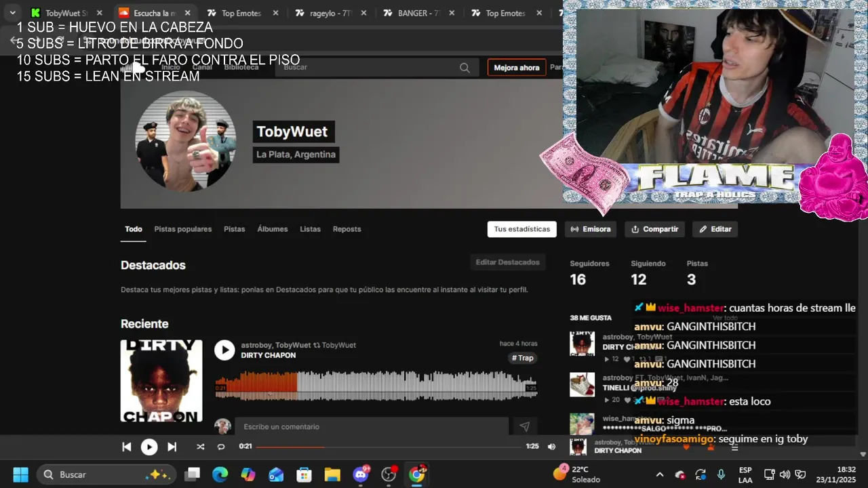This screenshot has height=488, width=868.
Task: Click play button in bottom player bar
Action: click(149, 447)
